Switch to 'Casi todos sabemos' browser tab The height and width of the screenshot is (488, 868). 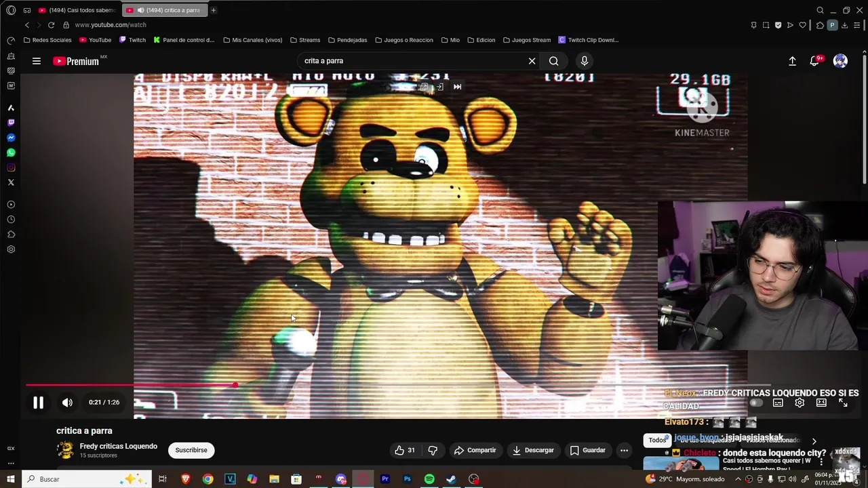[77, 10]
